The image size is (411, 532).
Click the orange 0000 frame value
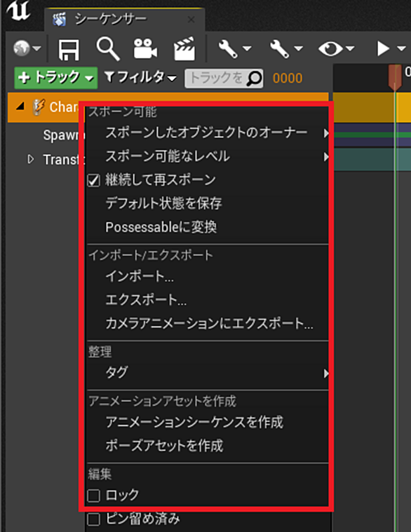[x=288, y=79]
